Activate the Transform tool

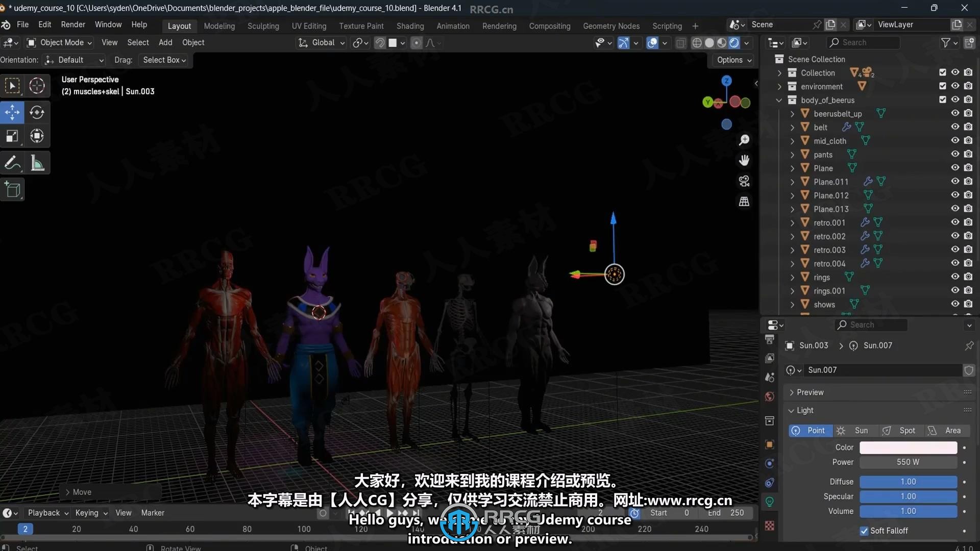point(37,136)
